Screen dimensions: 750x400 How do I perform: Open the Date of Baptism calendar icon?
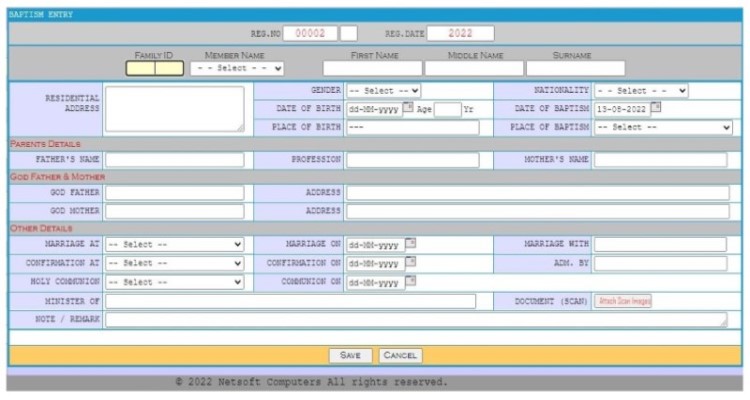pyautogui.click(x=656, y=108)
